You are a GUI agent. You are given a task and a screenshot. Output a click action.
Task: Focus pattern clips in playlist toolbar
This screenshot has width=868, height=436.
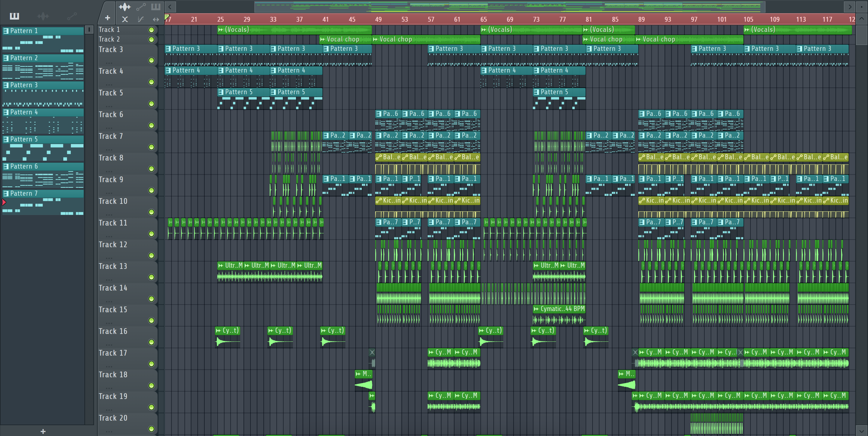click(156, 7)
